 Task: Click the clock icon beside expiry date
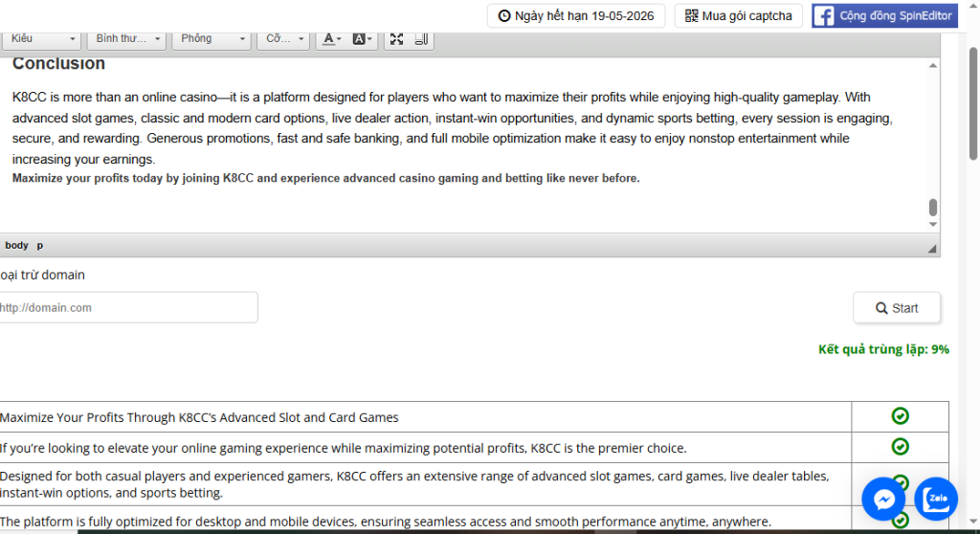[503, 16]
